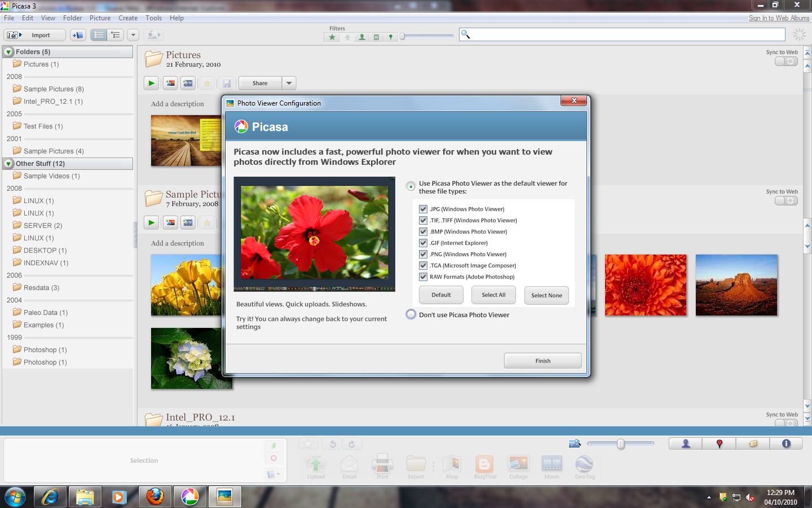Switch to folder tree view
This screenshot has width=812, height=508.
coord(116,35)
